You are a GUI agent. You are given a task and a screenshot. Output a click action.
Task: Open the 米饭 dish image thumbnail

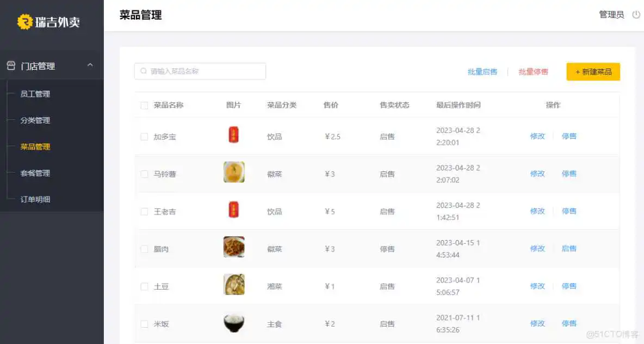234,322
